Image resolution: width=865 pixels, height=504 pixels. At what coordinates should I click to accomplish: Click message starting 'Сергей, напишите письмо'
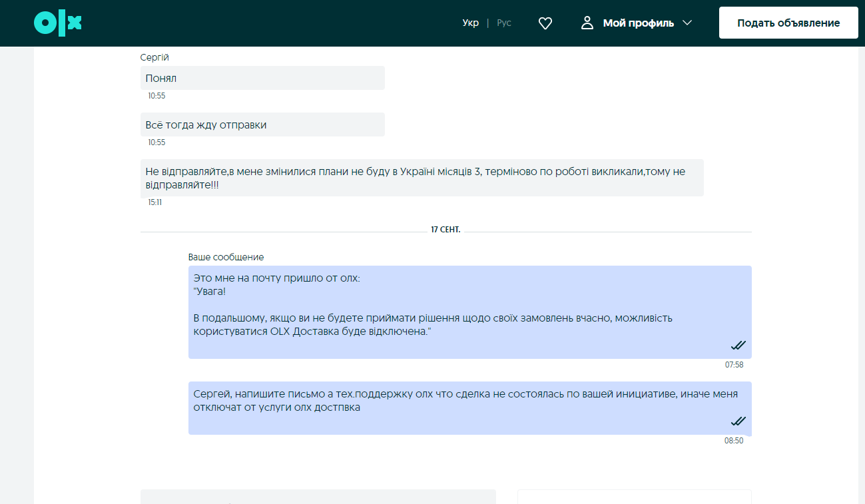470,408
